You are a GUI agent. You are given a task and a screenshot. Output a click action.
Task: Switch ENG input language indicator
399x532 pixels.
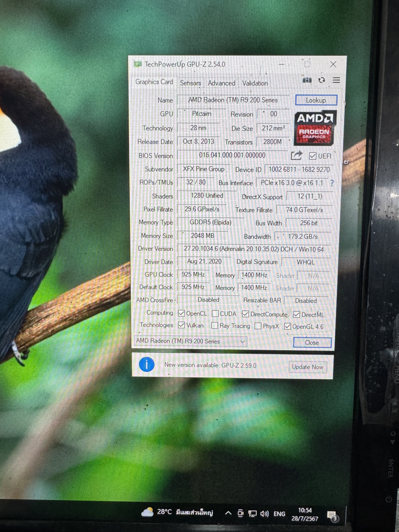click(x=279, y=514)
